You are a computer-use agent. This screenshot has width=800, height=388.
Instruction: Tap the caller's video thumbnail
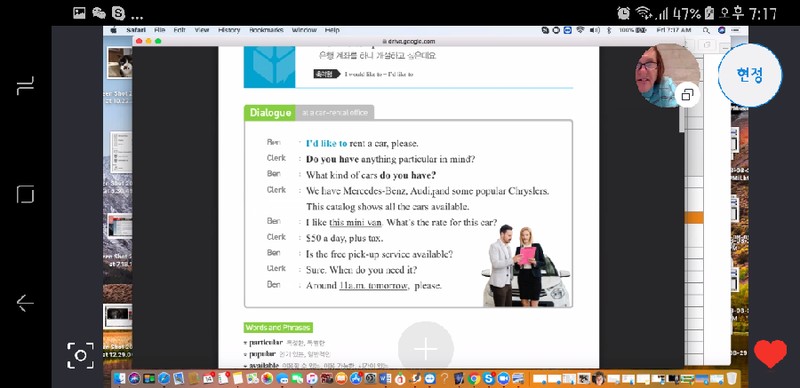coord(667,75)
